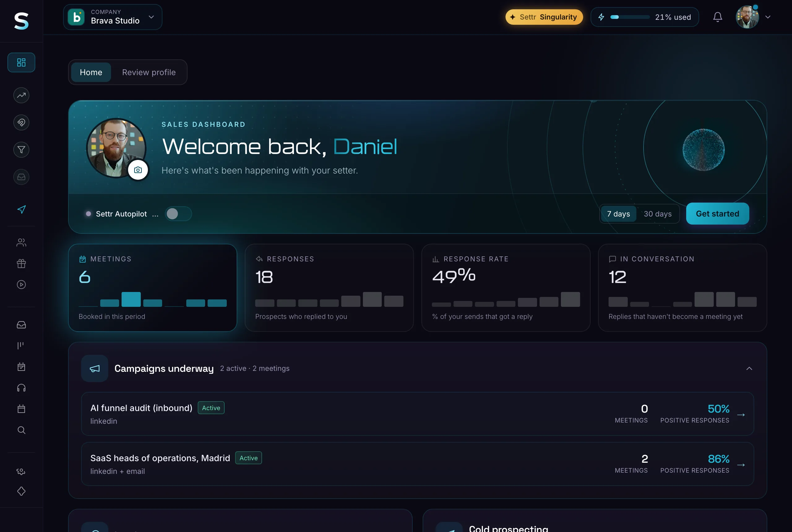
Task: Open the AI funnel audit (inbound) campaign
Action: coord(417,414)
